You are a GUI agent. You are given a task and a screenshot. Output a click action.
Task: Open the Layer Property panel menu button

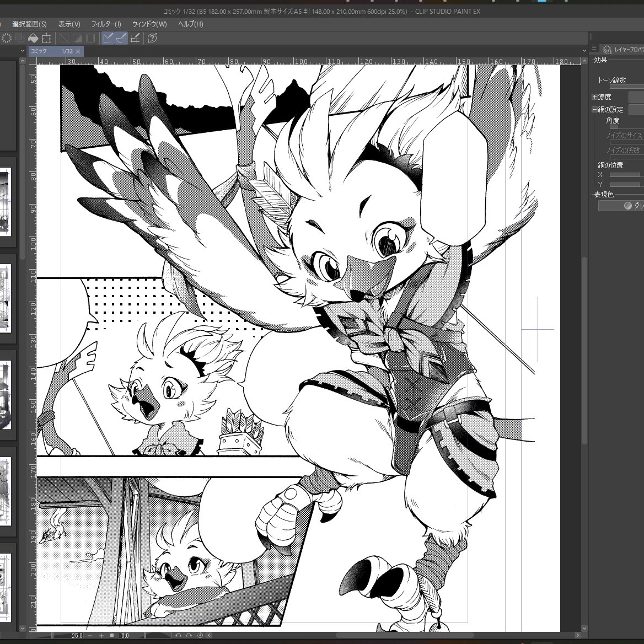[x=594, y=49]
